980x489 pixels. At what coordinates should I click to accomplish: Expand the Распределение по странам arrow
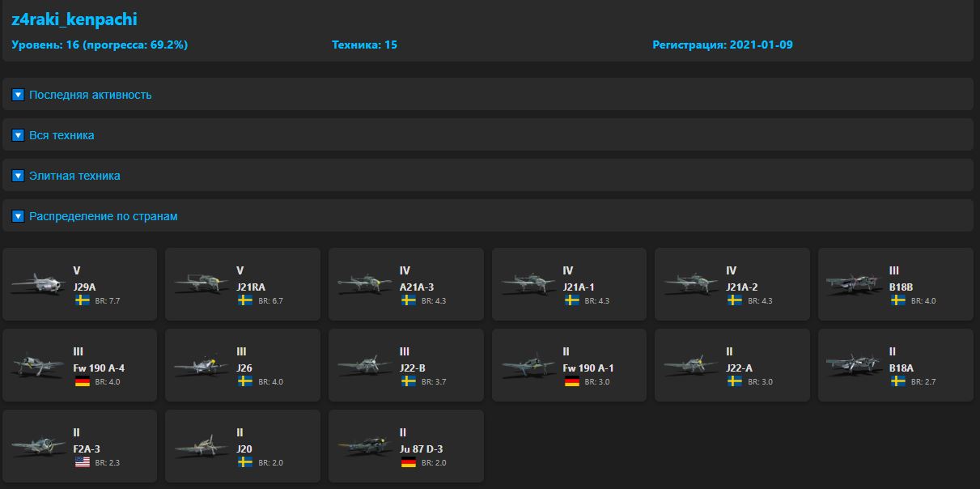coord(19,216)
